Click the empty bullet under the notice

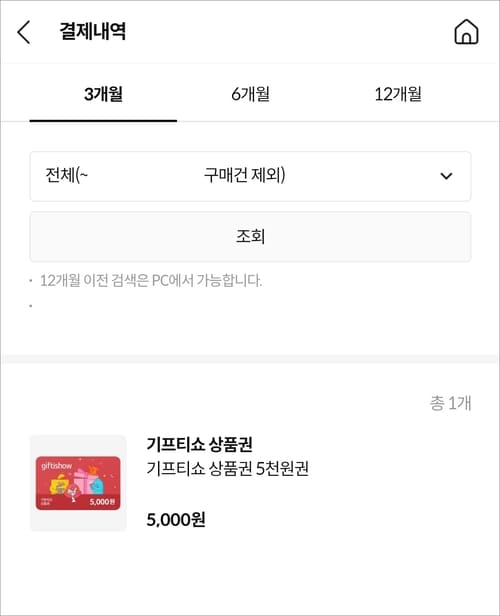31,306
